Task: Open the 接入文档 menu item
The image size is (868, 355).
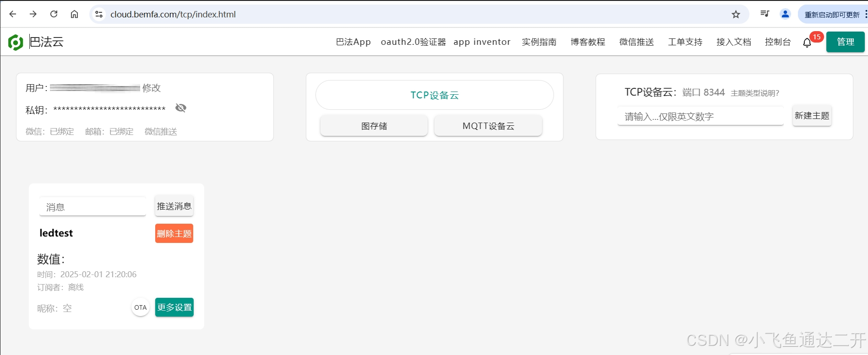Action: tap(734, 42)
